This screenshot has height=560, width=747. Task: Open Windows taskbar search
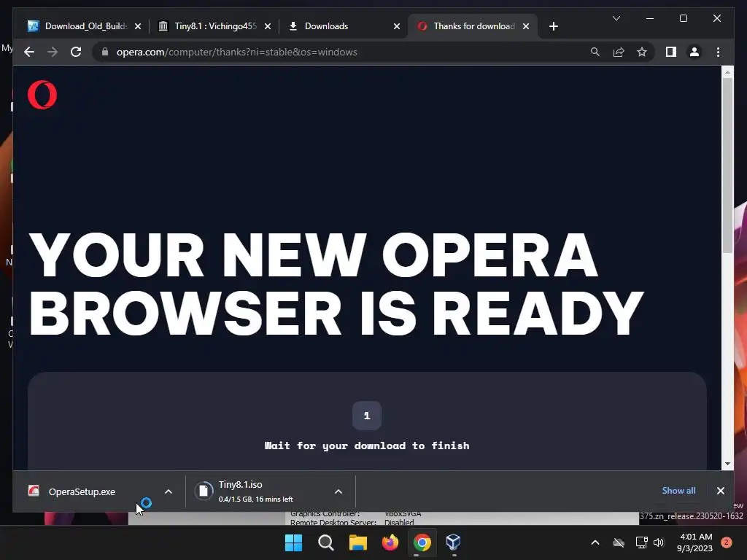[x=326, y=542]
